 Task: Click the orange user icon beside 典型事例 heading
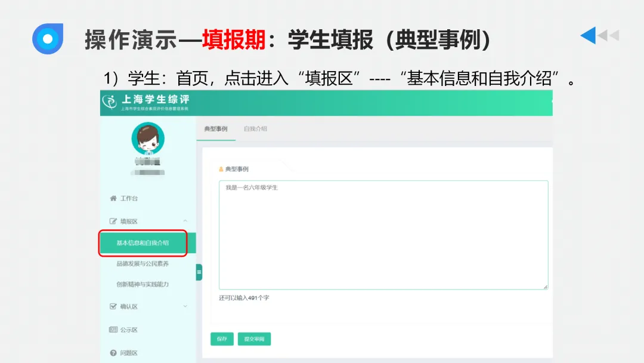[220, 168]
